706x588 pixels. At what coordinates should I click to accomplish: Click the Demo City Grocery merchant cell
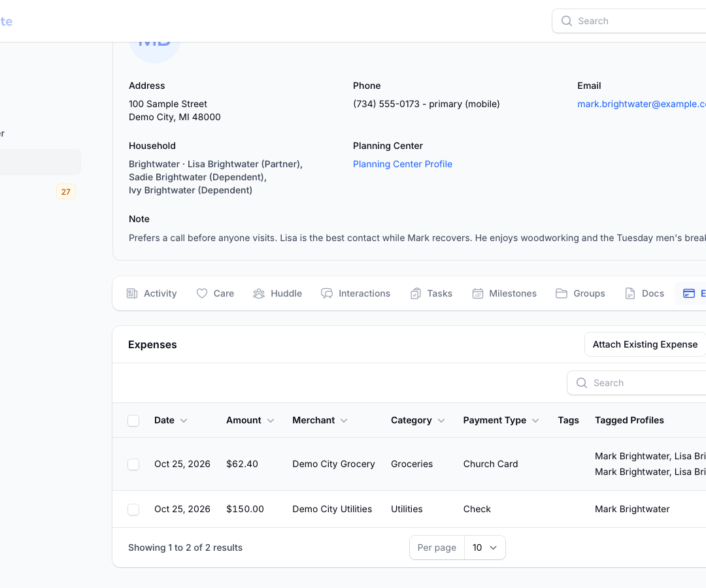point(333,464)
